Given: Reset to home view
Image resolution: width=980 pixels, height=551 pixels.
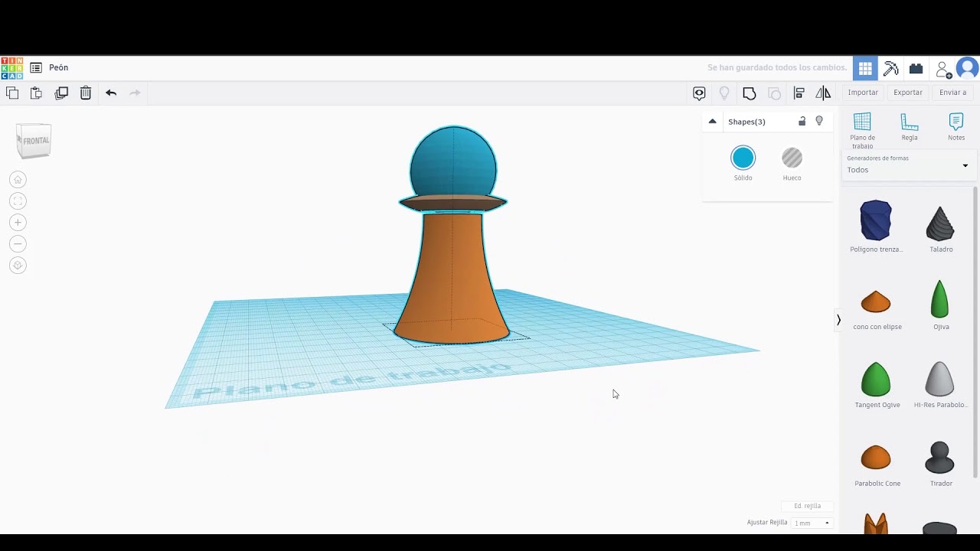Looking at the screenshot, I should (x=18, y=180).
